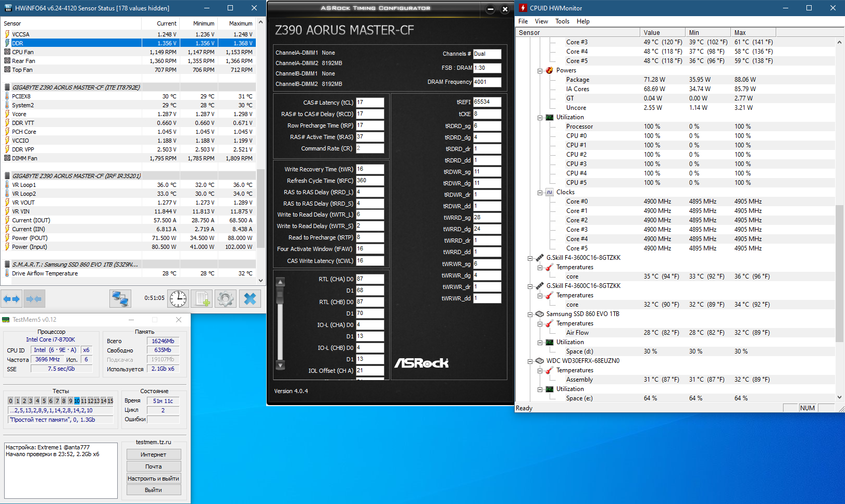Click Sensor column header in HWMonitor
Image resolution: width=845 pixels, height=504 pixels.
[x=578, y=32]
